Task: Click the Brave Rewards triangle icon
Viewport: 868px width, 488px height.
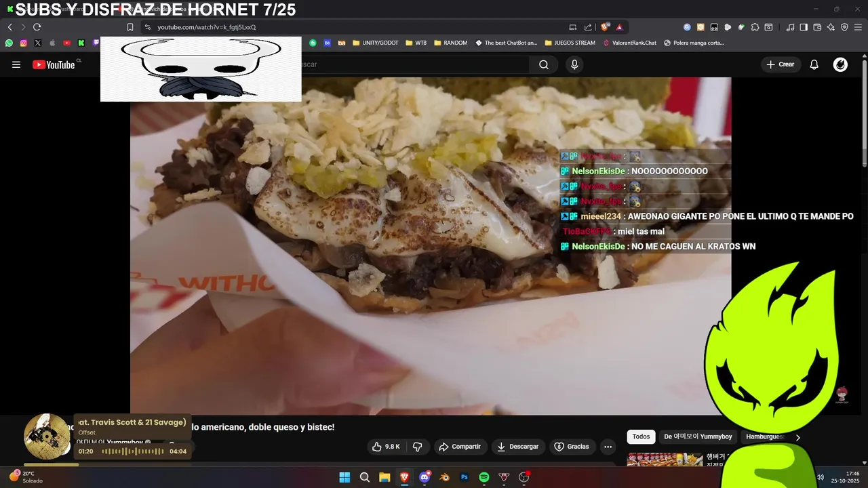Action: click(x=619, y=27)
